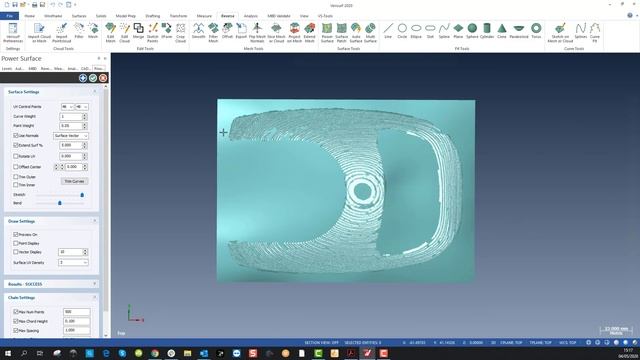
Task: Open the Surfaces ribbon tab
Action: pyautogui.click(x=79, y=16)
